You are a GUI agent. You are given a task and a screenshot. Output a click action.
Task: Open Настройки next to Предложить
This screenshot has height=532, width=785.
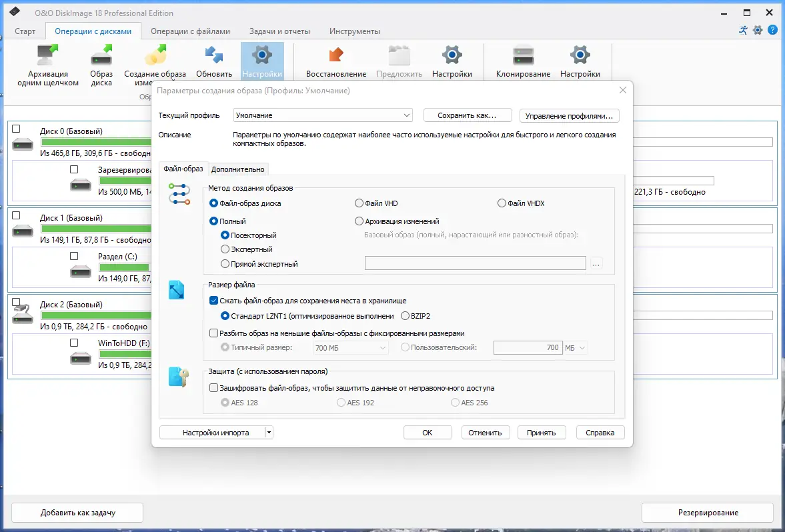click(452, 55)
